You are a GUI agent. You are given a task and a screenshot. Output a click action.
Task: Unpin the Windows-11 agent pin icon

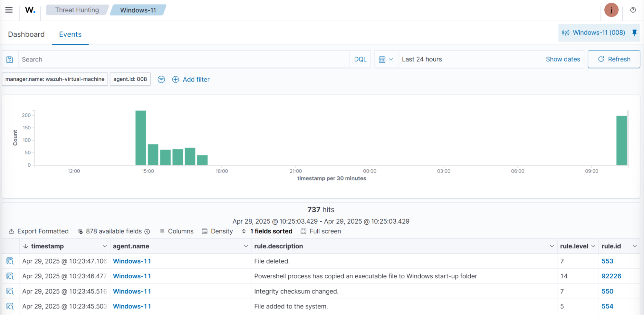[x=634, y=32]
